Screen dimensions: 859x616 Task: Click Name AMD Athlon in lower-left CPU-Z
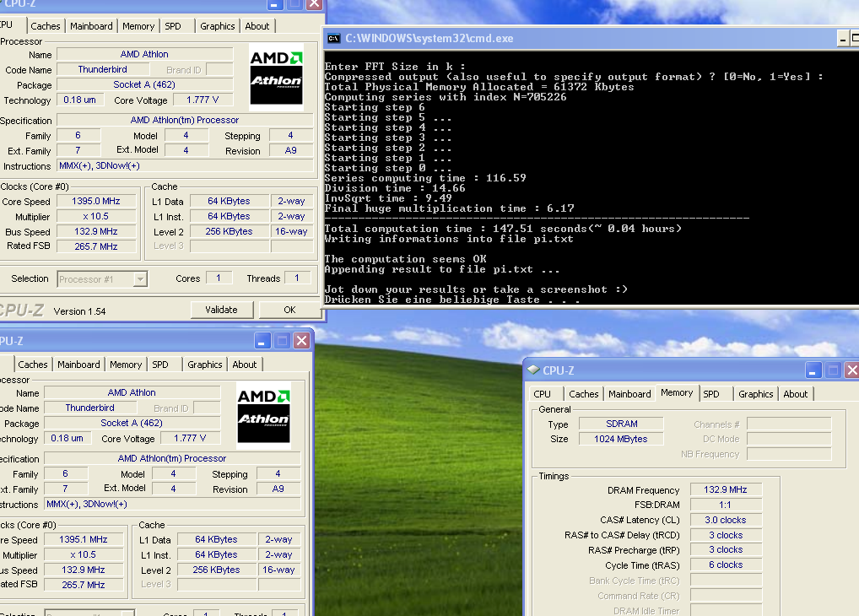pyautogui.click(x=132, y=393)
